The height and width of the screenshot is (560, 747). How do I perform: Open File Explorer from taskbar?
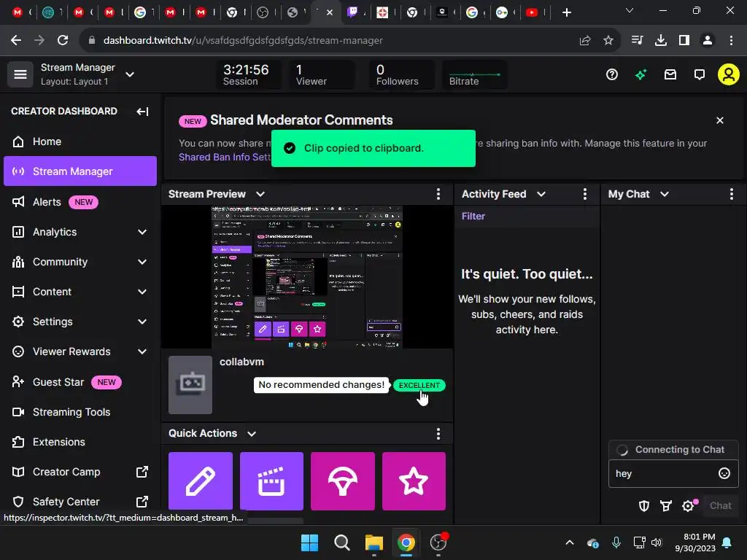coord(374,542)
